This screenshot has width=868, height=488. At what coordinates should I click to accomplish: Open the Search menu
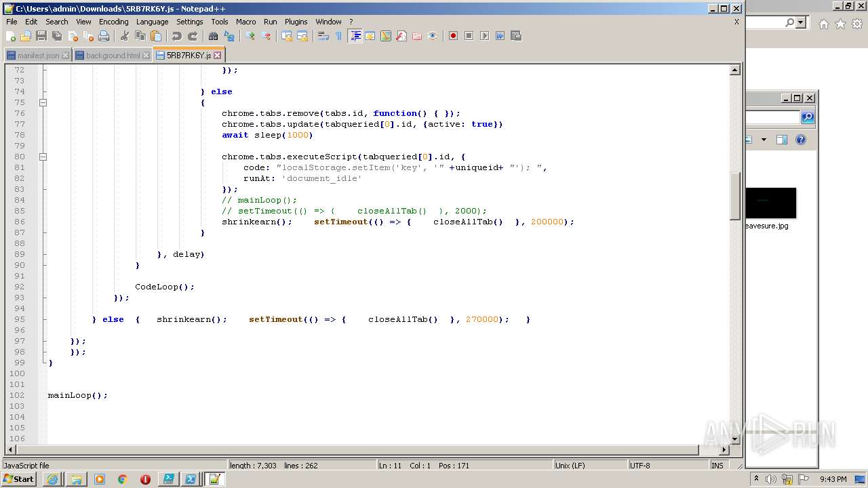point(57,22)
